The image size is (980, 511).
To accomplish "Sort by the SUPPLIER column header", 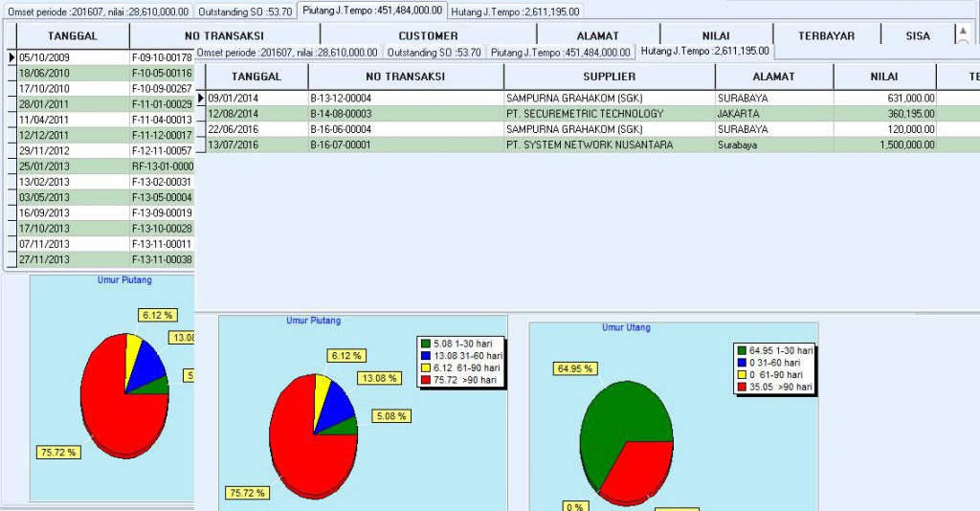I will tap(609, 77).
